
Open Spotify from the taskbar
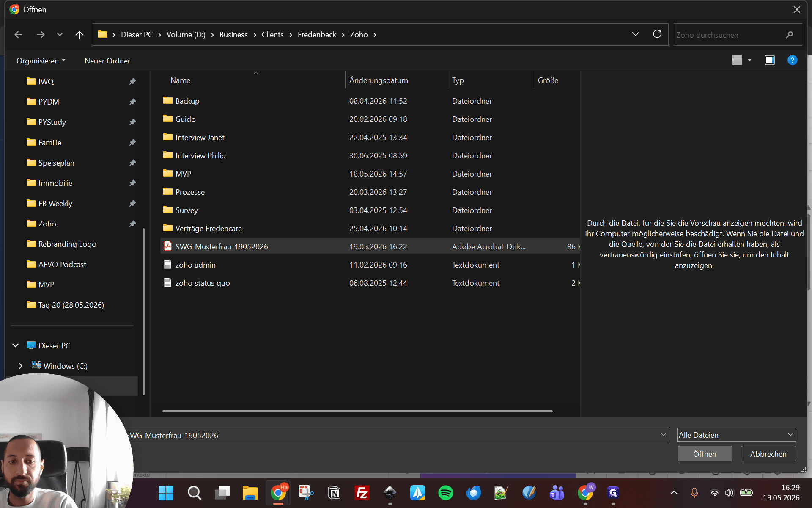(x=446, y=492)
